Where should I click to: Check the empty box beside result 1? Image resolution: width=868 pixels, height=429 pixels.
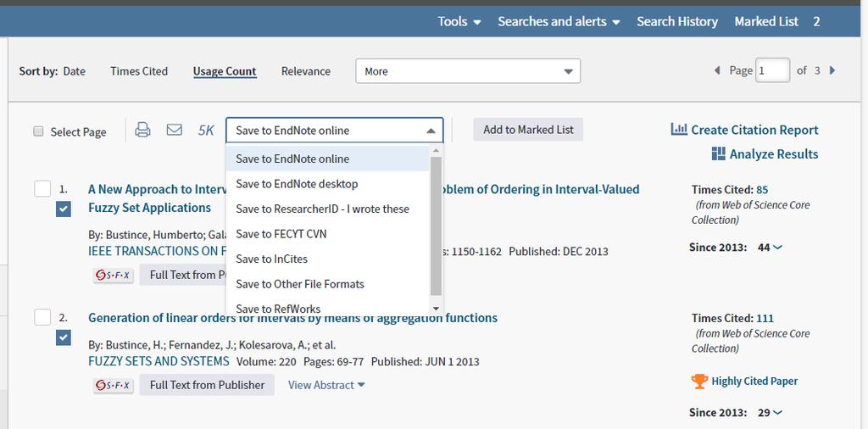(42, 189)
